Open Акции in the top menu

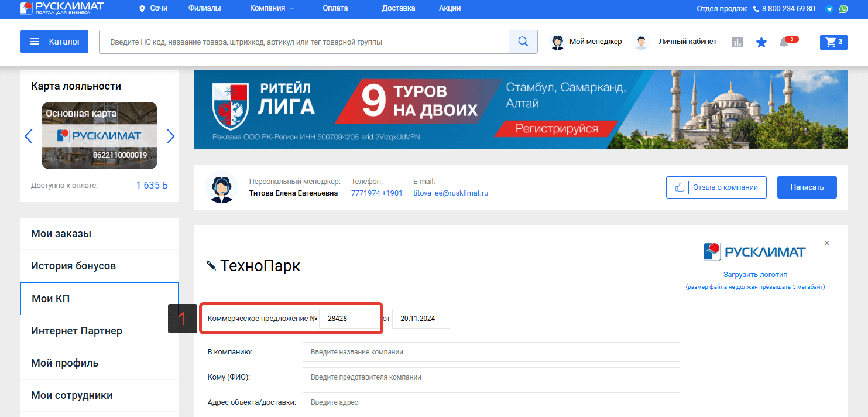click(x=450, y=8)
